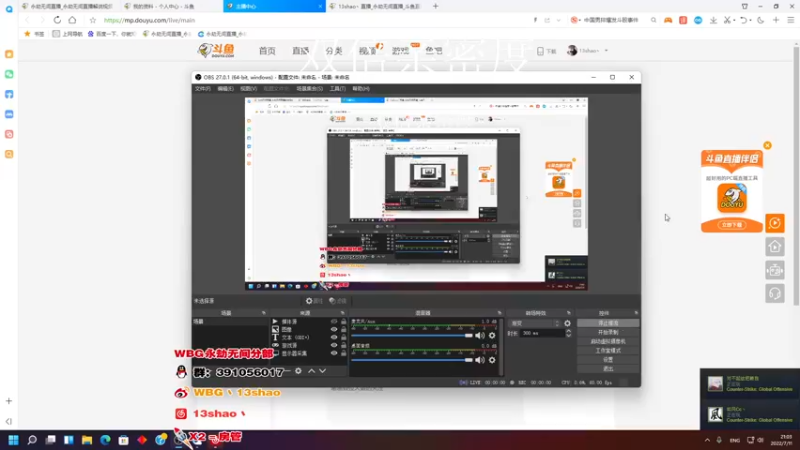The height and width of the screenshot is (450, 800).
Task: Click the browser address bar URL
Action: pos(149,20)
